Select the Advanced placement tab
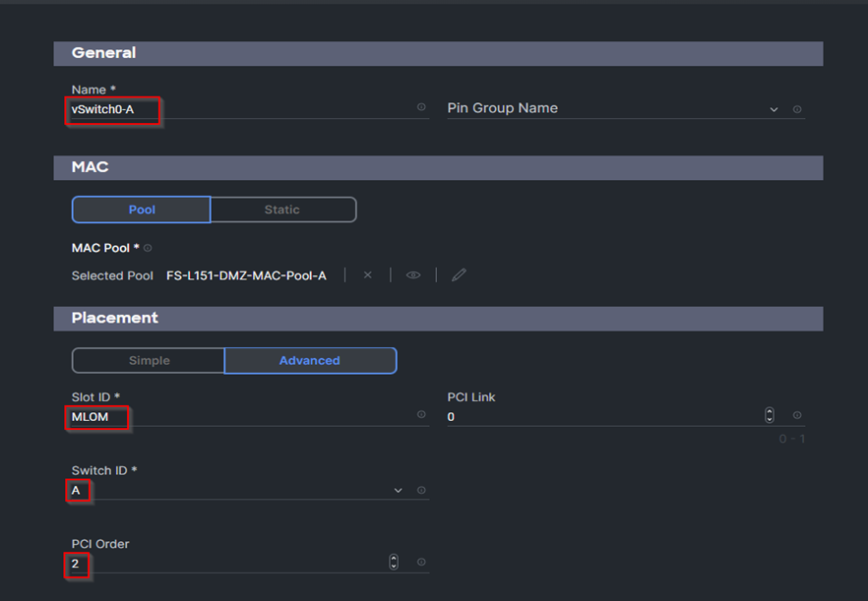This screenshot has width=868, height=601. (310, 360)
